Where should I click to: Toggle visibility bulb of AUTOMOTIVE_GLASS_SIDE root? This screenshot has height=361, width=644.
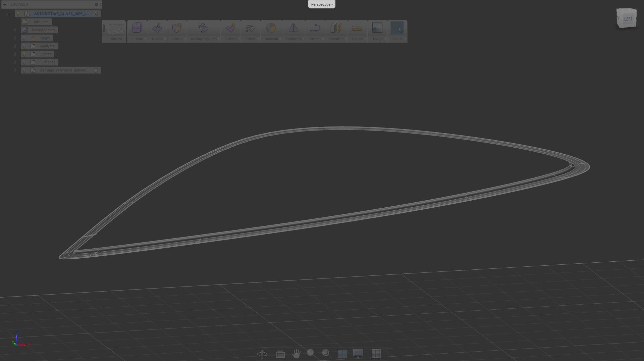18,14
